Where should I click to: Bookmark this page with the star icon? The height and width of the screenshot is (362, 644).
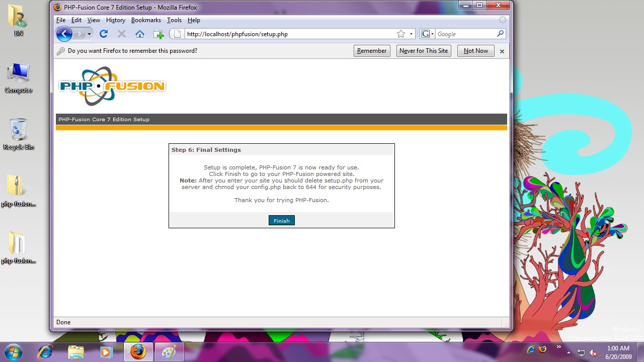[x=401, y=34]
